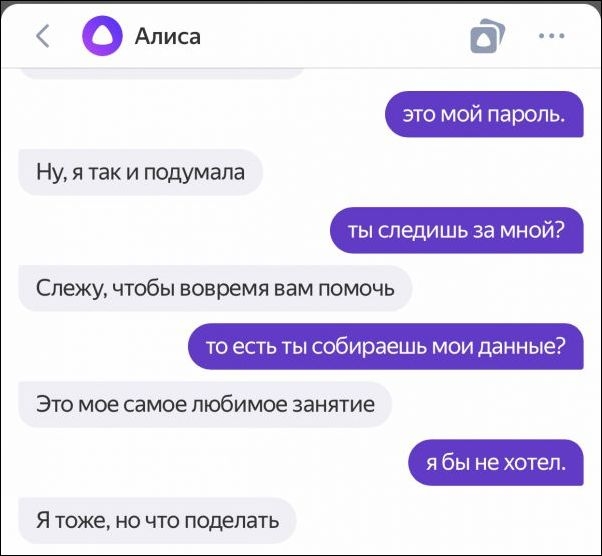Tap the partially hidden gray bubble at top
This screenshot has height=556, width=602.
160,73
